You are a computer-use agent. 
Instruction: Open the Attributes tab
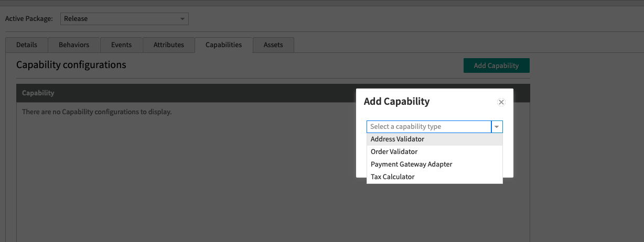click(x=168, y=45)
